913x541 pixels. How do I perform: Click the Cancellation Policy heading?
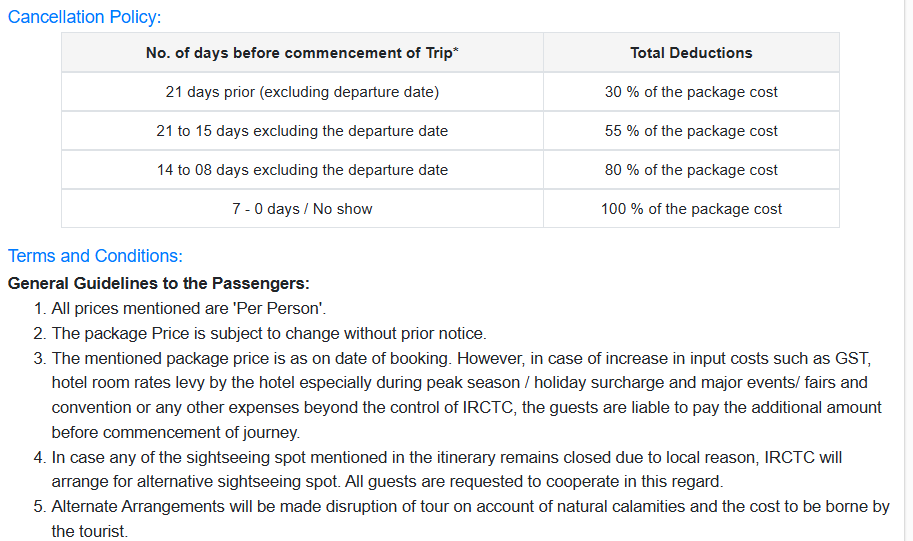[x=84, y=17]
